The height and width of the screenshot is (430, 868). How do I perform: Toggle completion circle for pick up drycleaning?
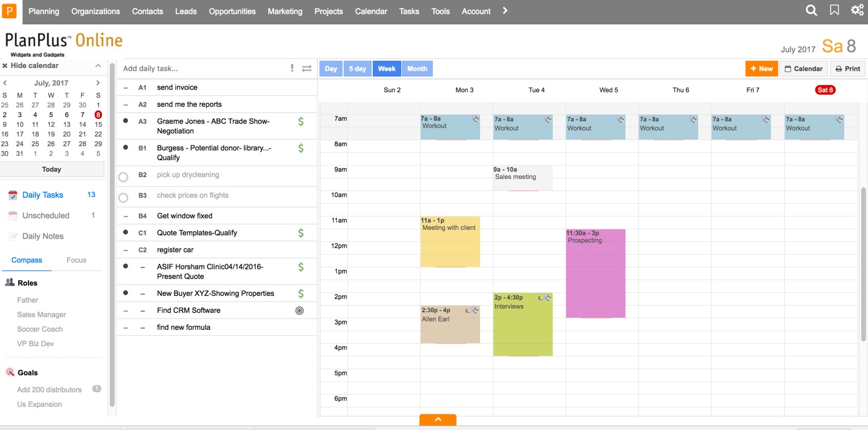point(123,177)
